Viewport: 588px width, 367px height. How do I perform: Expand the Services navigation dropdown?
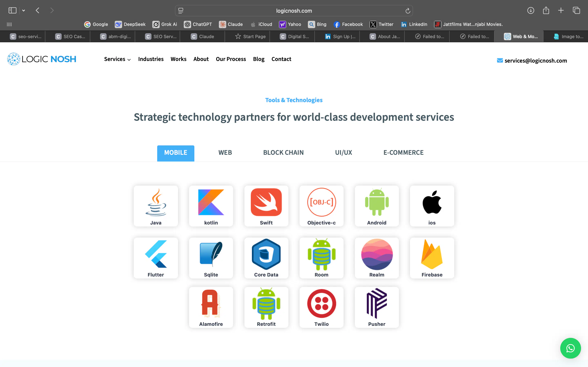117,59
